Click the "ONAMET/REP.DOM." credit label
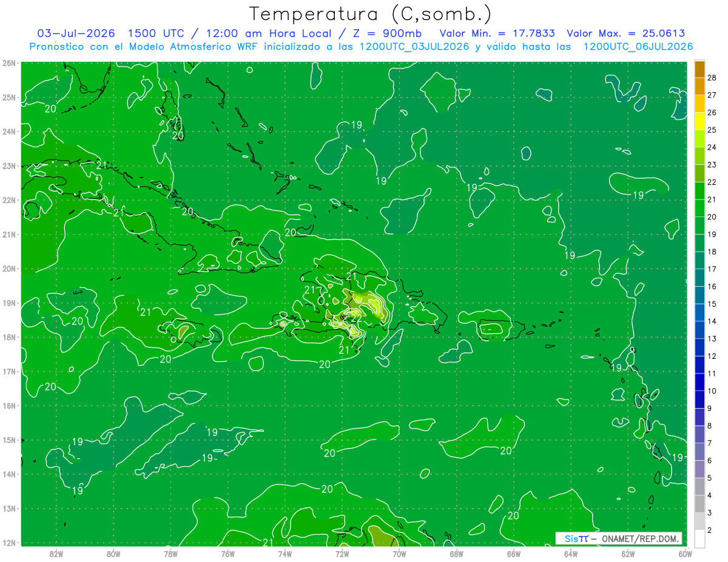This screenshot has height=562, width=728. pos(640,538)
